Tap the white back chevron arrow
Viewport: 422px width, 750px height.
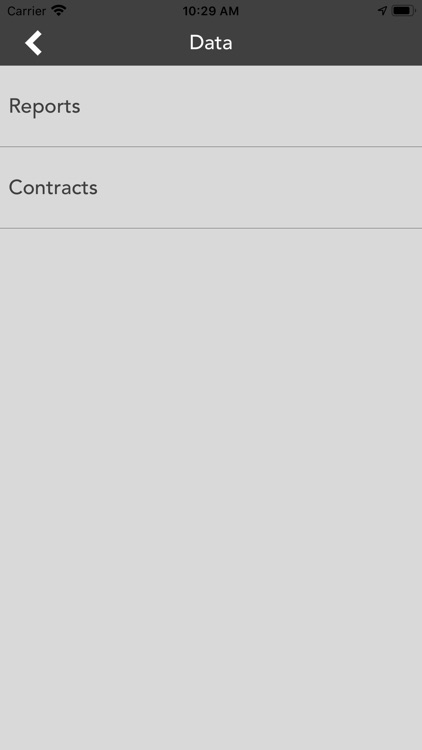[x=33, y=43]
